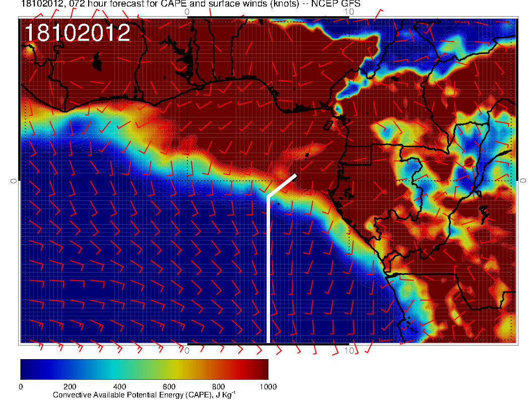
Task: Click the "0" latitude label on the left axis
Action: (14, 180)
